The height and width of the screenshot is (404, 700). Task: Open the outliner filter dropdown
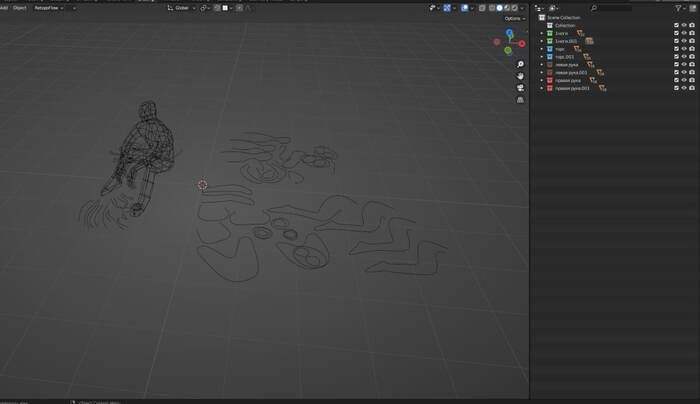pyautogui.click(x=680, y=8)
